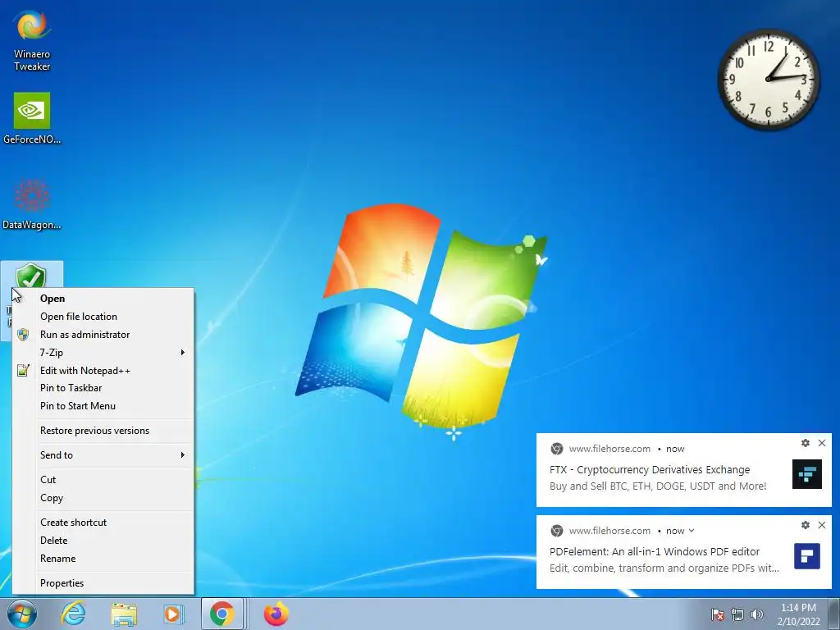
Task: Click the green shield desktop icon
Action: (31, 277)
